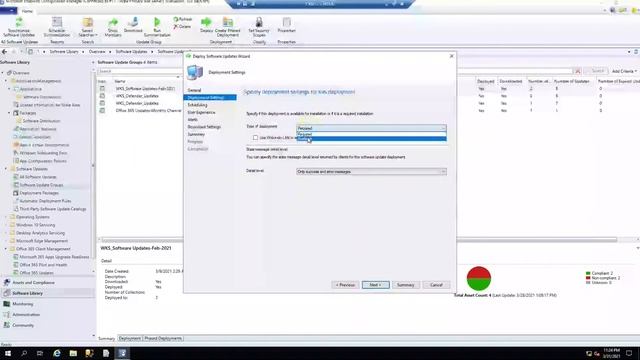
Task: Click the Previous wizard button
Action: point(345,285)
